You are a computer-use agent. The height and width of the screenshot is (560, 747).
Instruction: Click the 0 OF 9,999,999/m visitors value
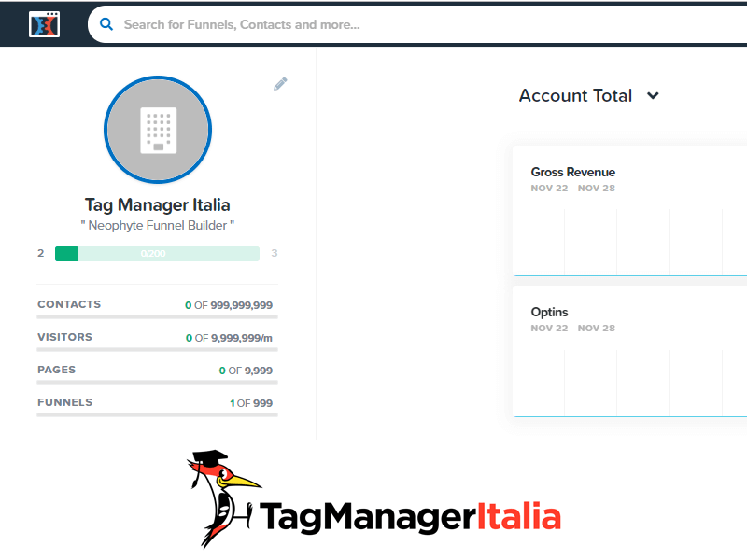(x=229, y=338)
